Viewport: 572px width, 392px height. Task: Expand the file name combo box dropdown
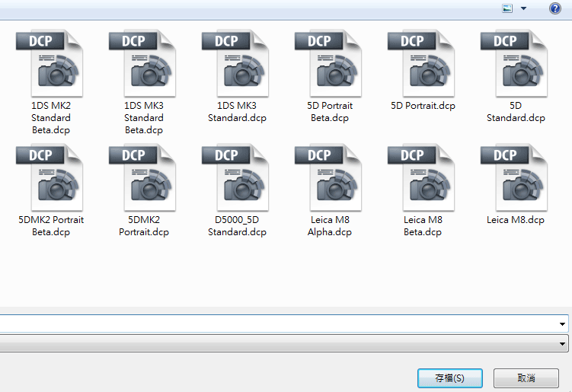point(562,323)
